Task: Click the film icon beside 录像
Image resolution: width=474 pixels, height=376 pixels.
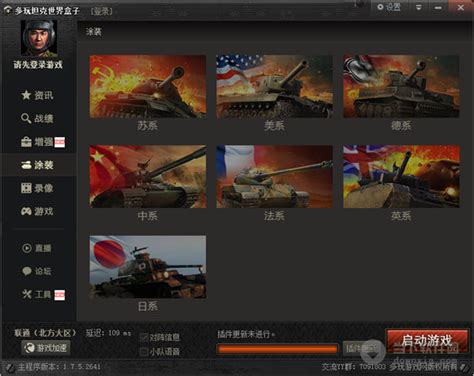Action: (x=26, y=188)
